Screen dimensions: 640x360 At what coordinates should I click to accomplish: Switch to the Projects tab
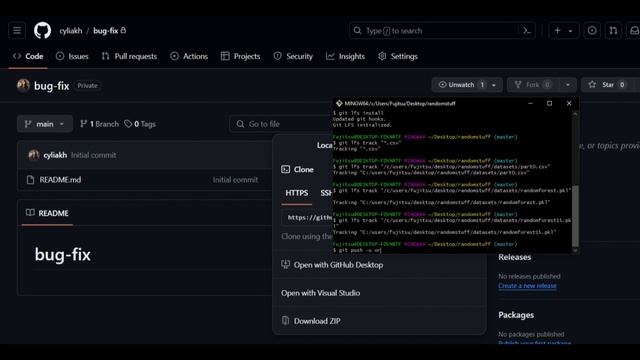[x=240, y=56]
